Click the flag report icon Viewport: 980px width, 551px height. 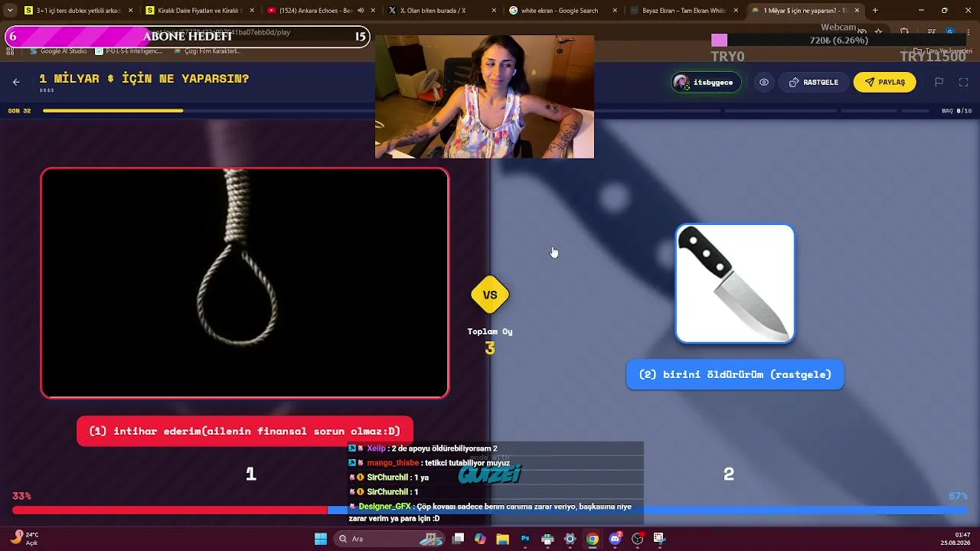point(939,83)
